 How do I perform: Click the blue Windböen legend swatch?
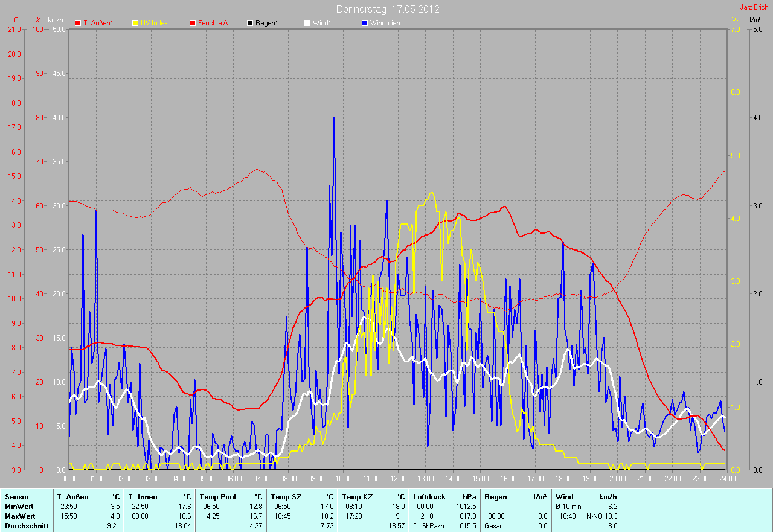(365, 23)
